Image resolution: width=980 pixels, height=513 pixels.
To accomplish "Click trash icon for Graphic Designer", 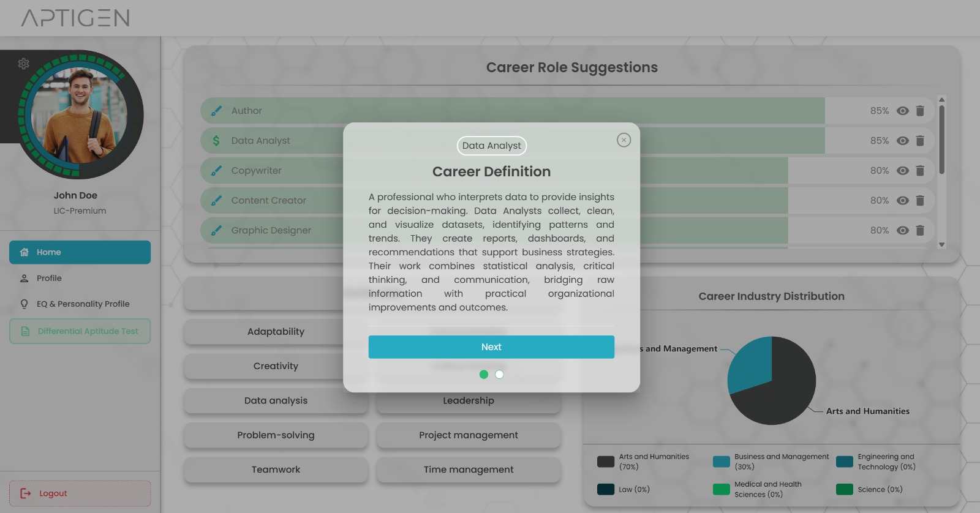I will [919, 231].
